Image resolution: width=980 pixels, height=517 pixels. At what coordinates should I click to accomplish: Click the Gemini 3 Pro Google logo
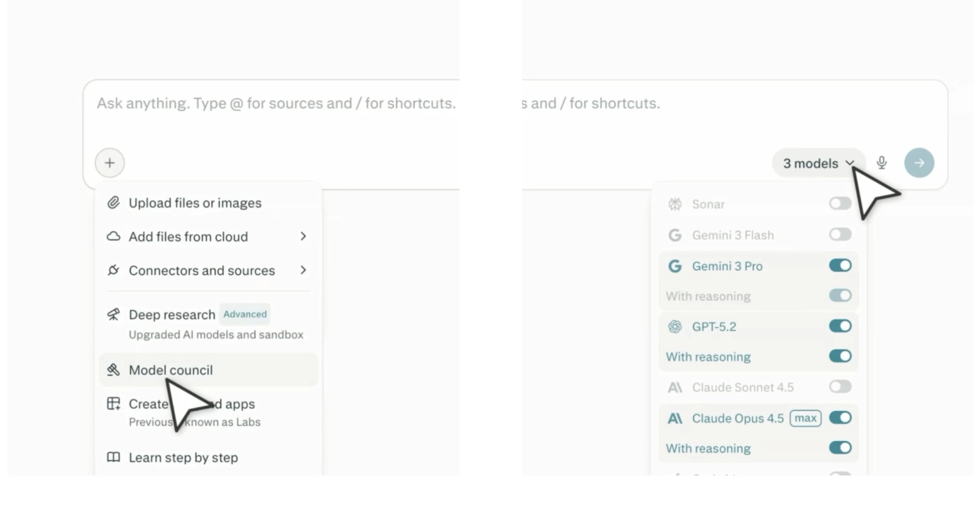coord(674,266)
